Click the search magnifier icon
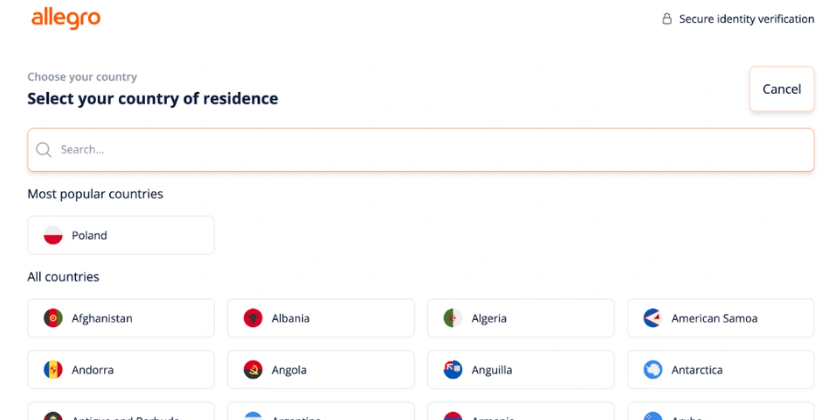 click(44, 150)
